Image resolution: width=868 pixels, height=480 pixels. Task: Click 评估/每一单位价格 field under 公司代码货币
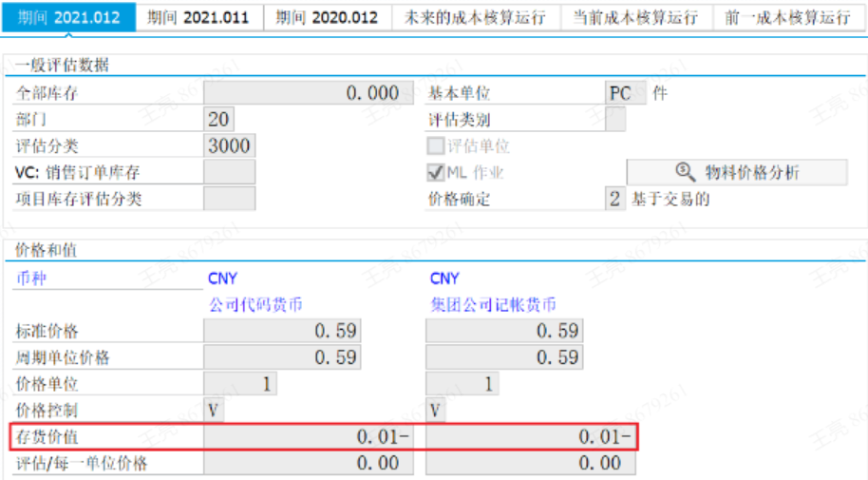[x=309, y=463]
